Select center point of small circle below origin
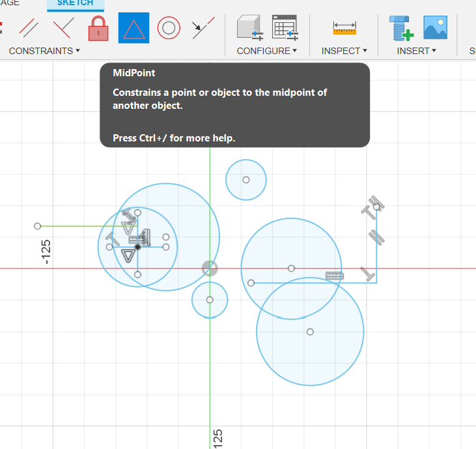The height and width of the screenshot is (449, 476). click(210, 300)
